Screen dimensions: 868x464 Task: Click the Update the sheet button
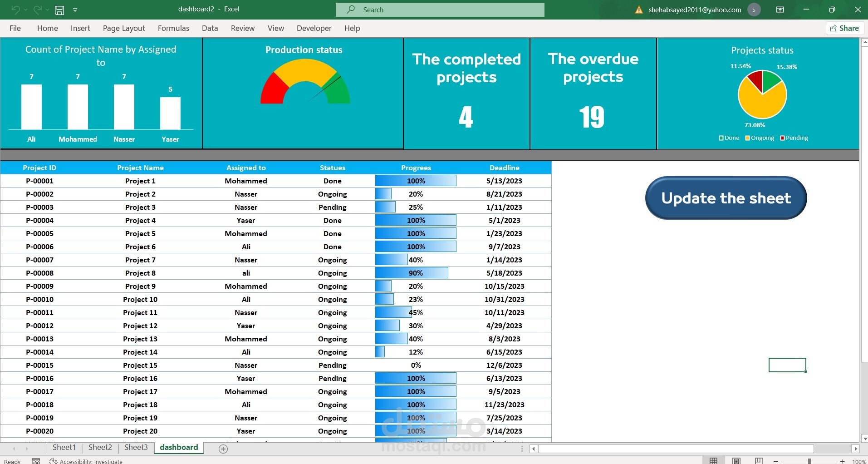coord(726,198)
